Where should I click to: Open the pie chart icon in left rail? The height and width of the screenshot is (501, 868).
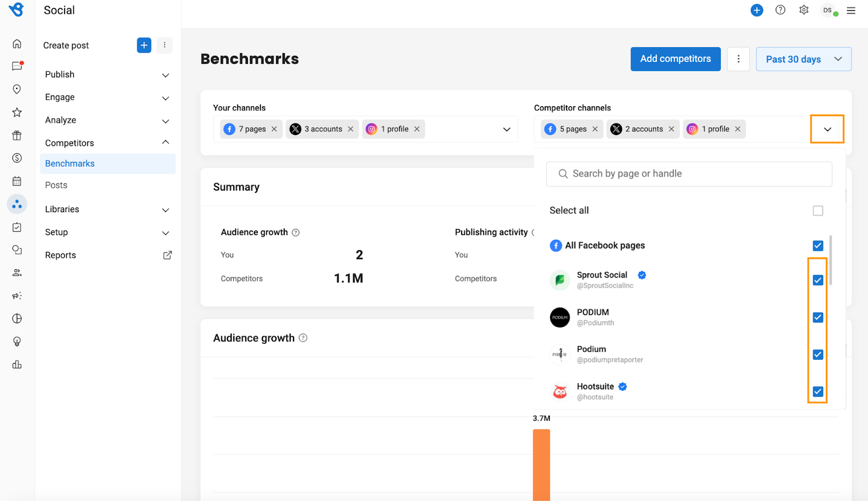tap(17, 319)
